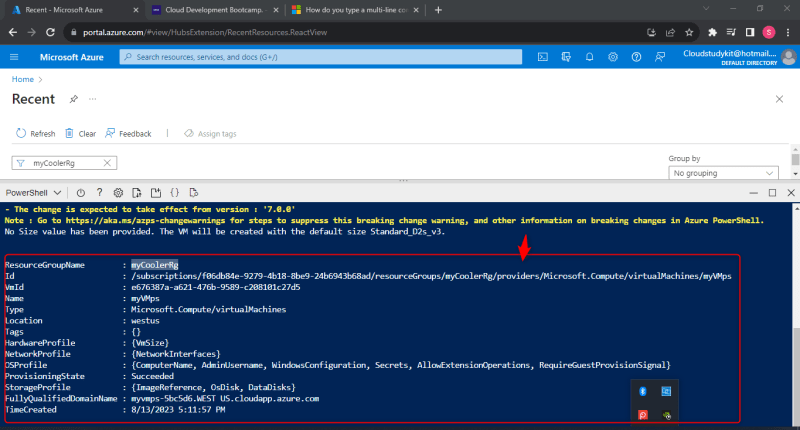Image resolution: width=800 pixels, height=430 pixels.
Task: Click the 8/13/2023 5:11:57 PM TimeCreated value
Action: (x=178, y=410)
